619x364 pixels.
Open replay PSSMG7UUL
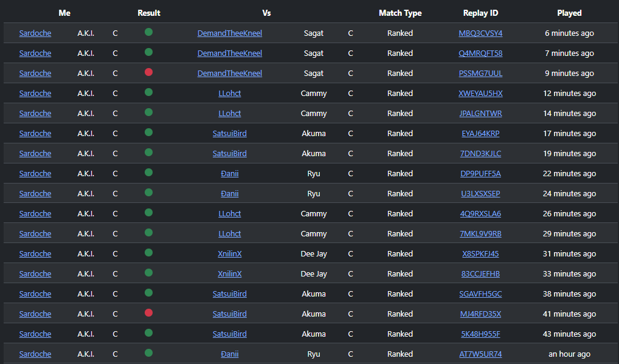coord(480,74)
